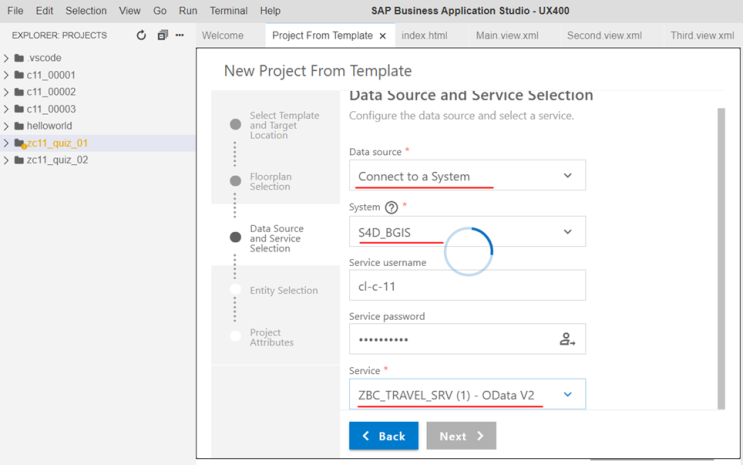Close the Project From Template tab

[x=383, y=36]
